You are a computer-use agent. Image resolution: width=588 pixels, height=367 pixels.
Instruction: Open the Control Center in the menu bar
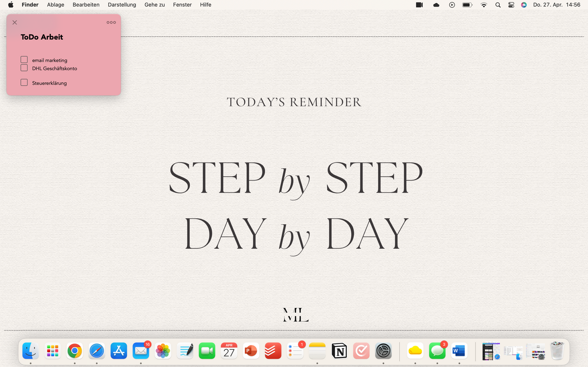pos(511,5)
